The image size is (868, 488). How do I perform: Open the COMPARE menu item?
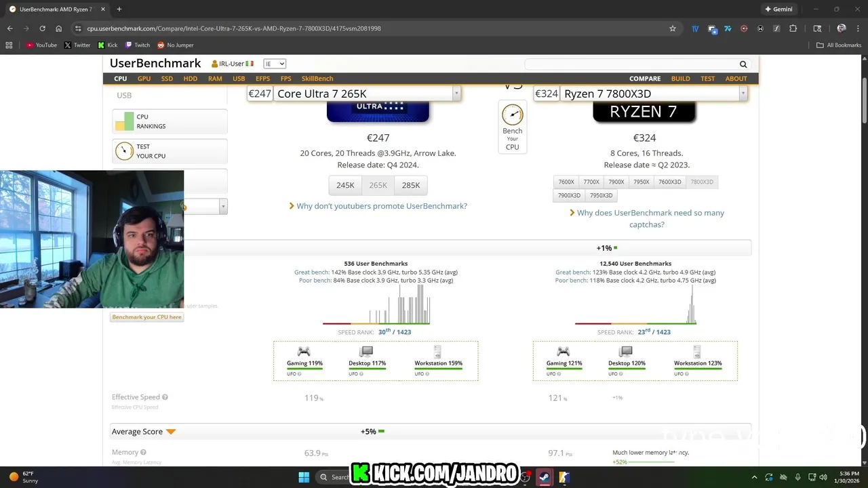click(645, 79)
